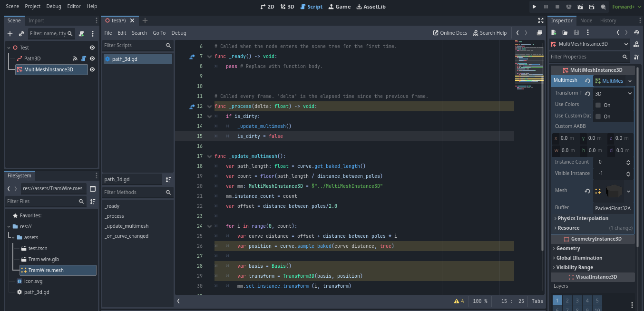Open Online Docs link

450,33
